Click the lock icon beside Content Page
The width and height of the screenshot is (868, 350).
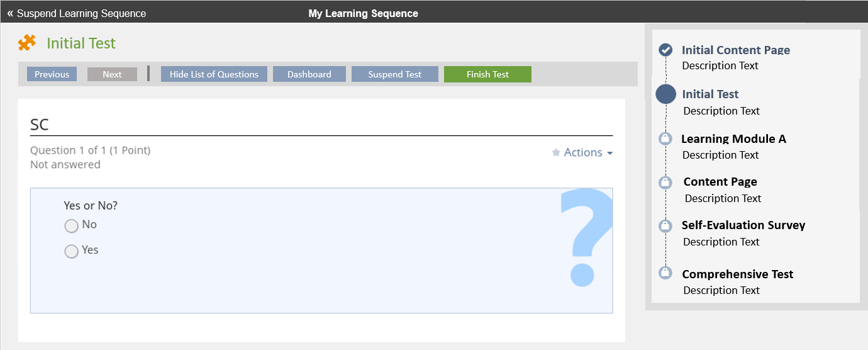(x=665, y=183)
